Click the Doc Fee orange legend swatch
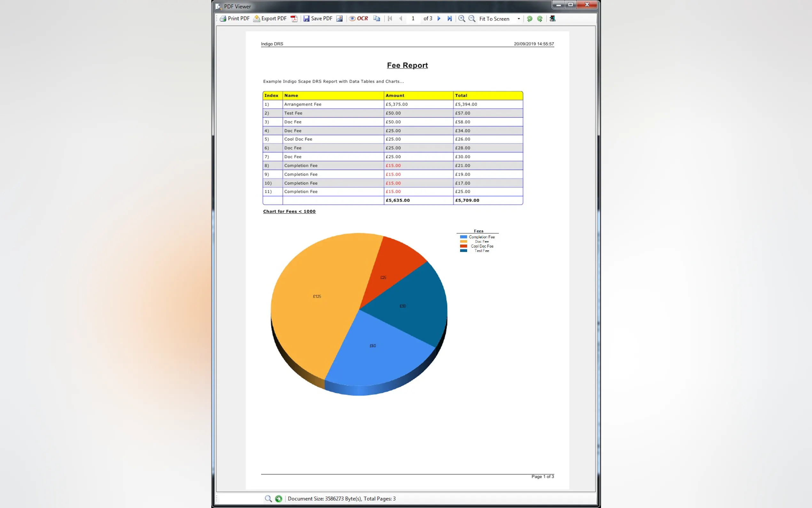Viewport: 812px width, 508px height. point(464,242)
